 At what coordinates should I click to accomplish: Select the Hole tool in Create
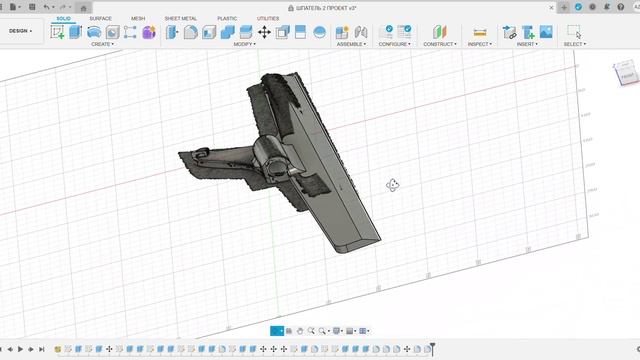coord(112,32)
